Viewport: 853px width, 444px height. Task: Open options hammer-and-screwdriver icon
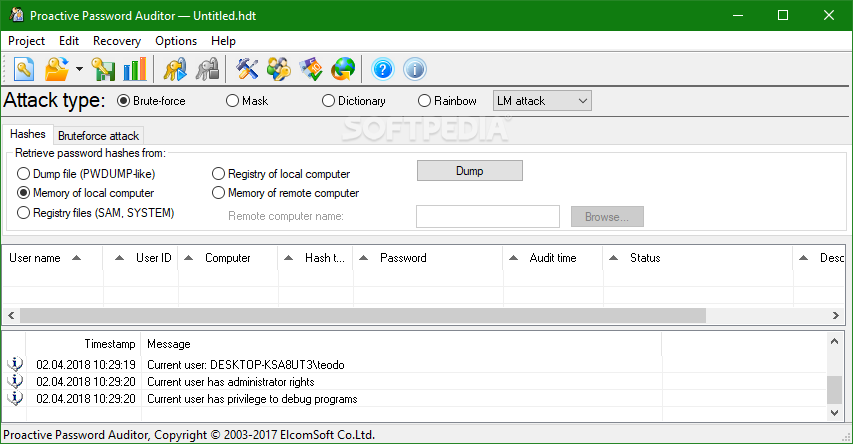tap(247, 70)
